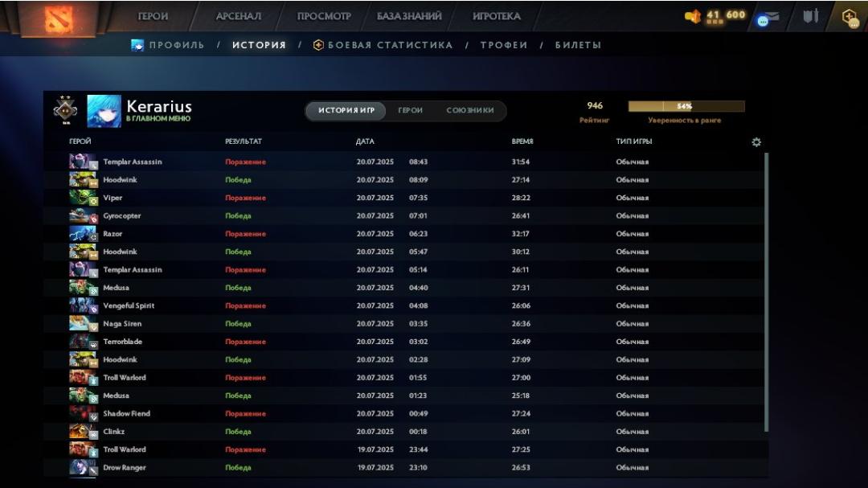Click Hoodwink portrait in the 08:09 match
The height and width of the screenshot is (488, 868).
click(x=83, y=179)
